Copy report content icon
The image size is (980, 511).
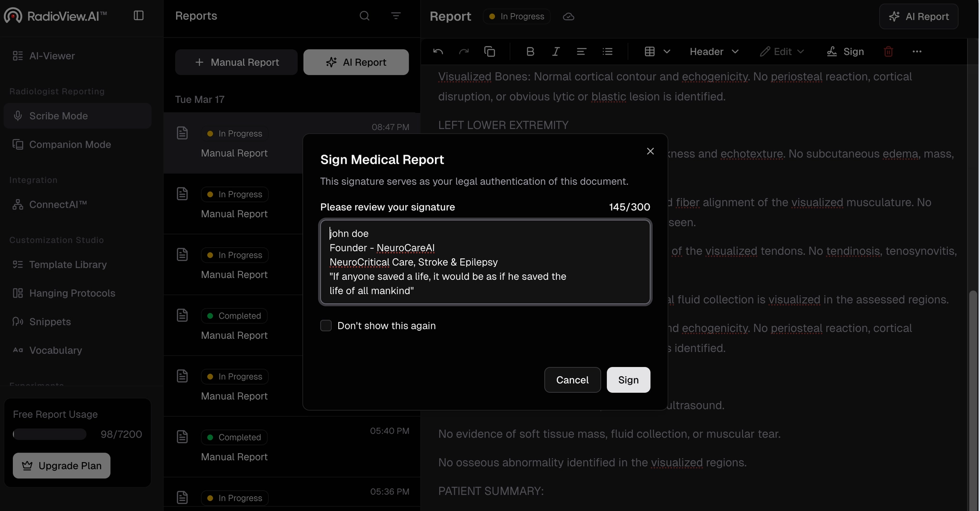[x=490, y=52]
